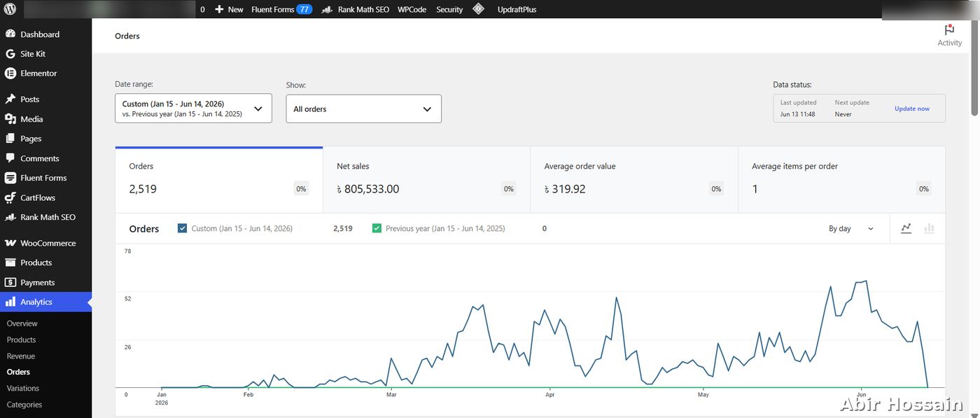Viewport: 980px width, 418px height.
Task: Open the Dashboard sidebar icon
Action: click(x=10, y=34)
